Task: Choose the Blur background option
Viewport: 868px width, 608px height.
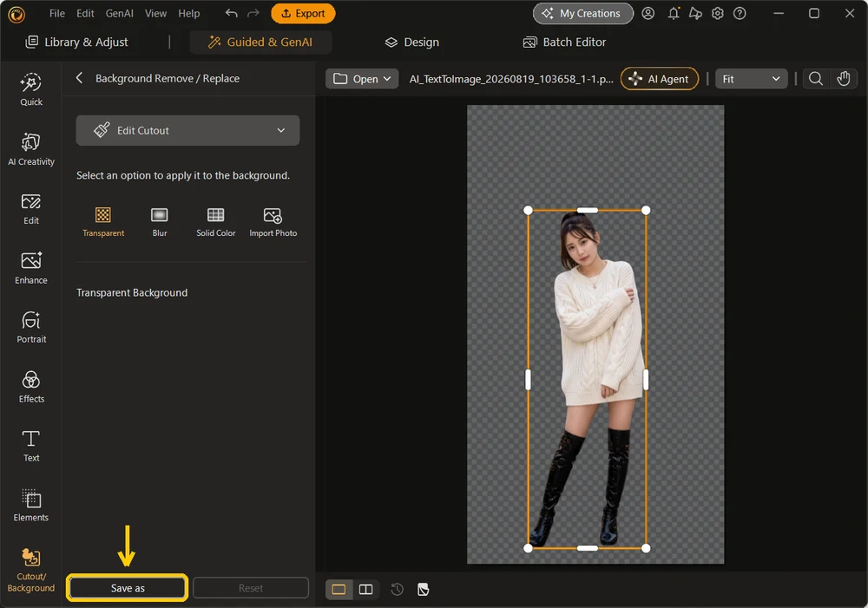Action: click(160, 222)
